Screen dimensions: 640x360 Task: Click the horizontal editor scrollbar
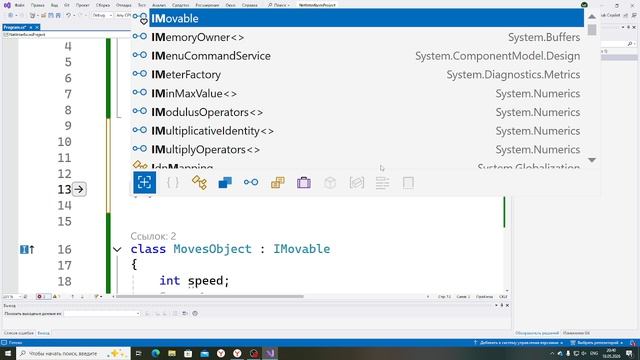click(x=210, y=297)
